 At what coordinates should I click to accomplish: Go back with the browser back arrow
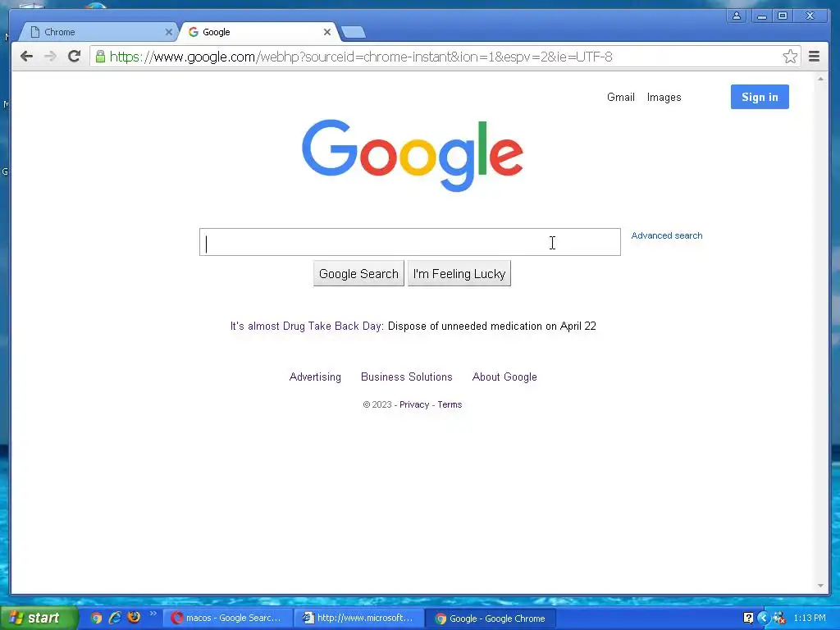click(x=26, y=57)
